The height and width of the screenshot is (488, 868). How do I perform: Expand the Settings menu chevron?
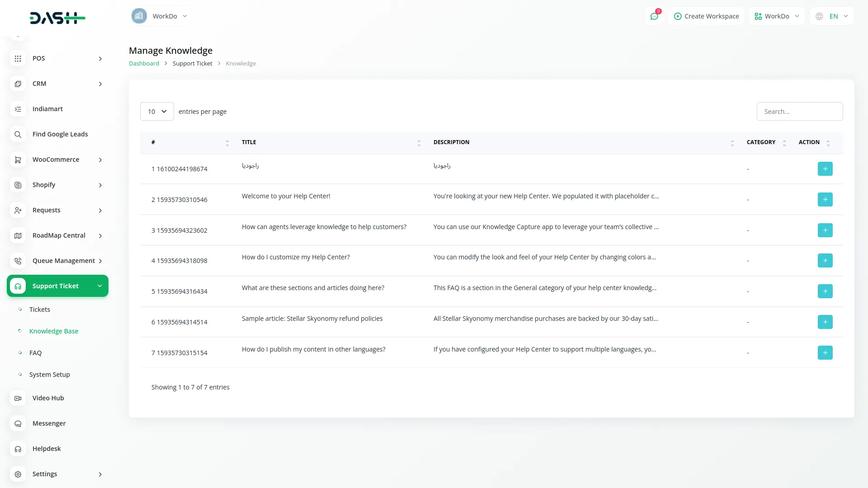[x=100, y=474]
